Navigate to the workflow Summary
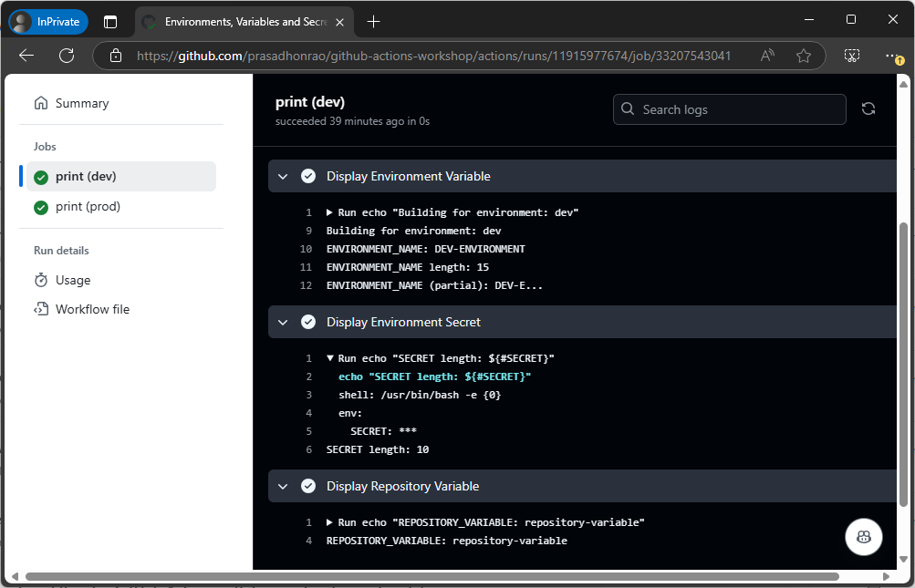This screenshot has width=915, height=588. pyautogui.click(x=82, y=103)
